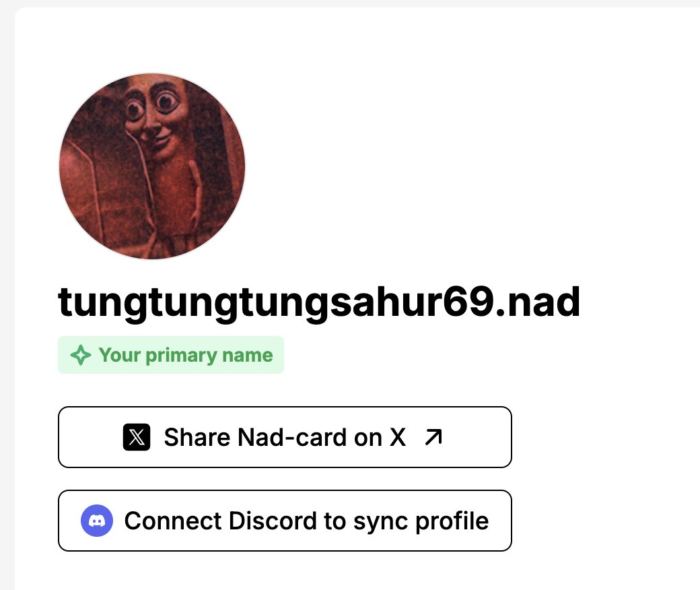
Task: Click the "Share Nad-card on X" label text
Action: [285, 437]
